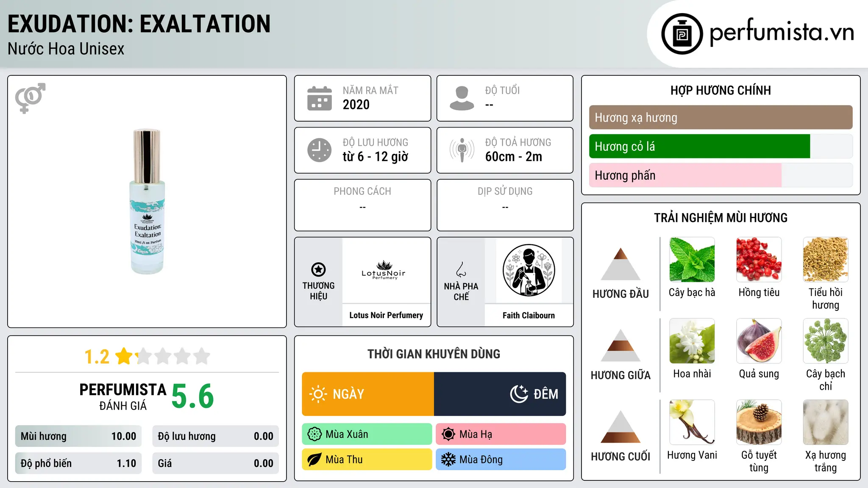
Task: Click the release year 2020 value
Action: point(356,105)
